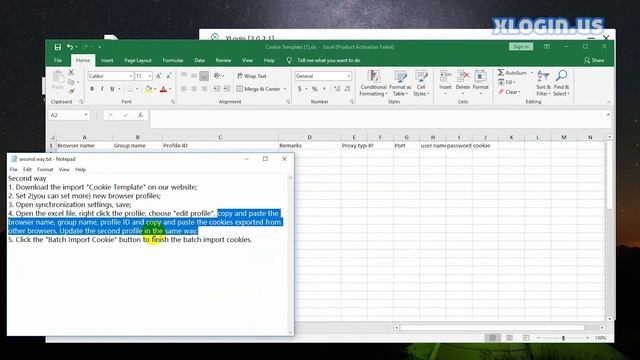Click Wrap Text in the Alignment group
This screenshot has width=640, height=360.
(252, 76)
